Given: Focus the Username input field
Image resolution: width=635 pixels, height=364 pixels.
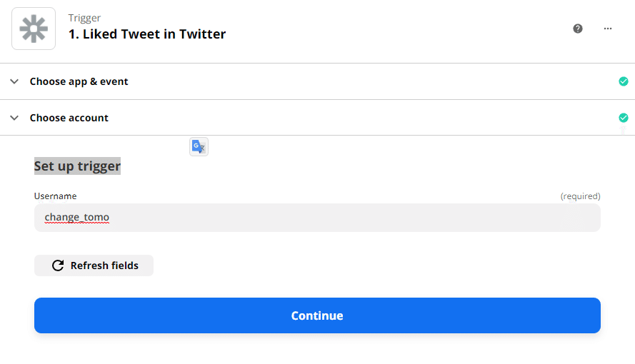Looking at the screenshot, I should [317, 218].
